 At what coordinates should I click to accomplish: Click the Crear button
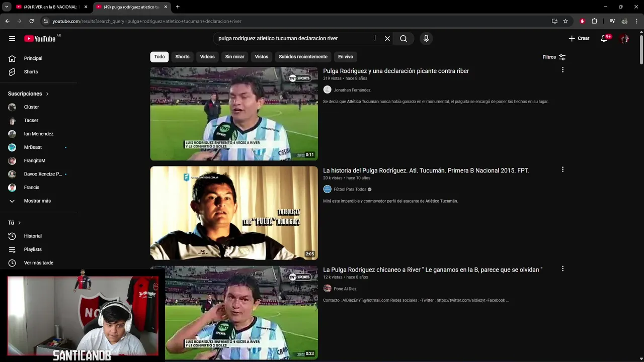(x=579, y=39)
